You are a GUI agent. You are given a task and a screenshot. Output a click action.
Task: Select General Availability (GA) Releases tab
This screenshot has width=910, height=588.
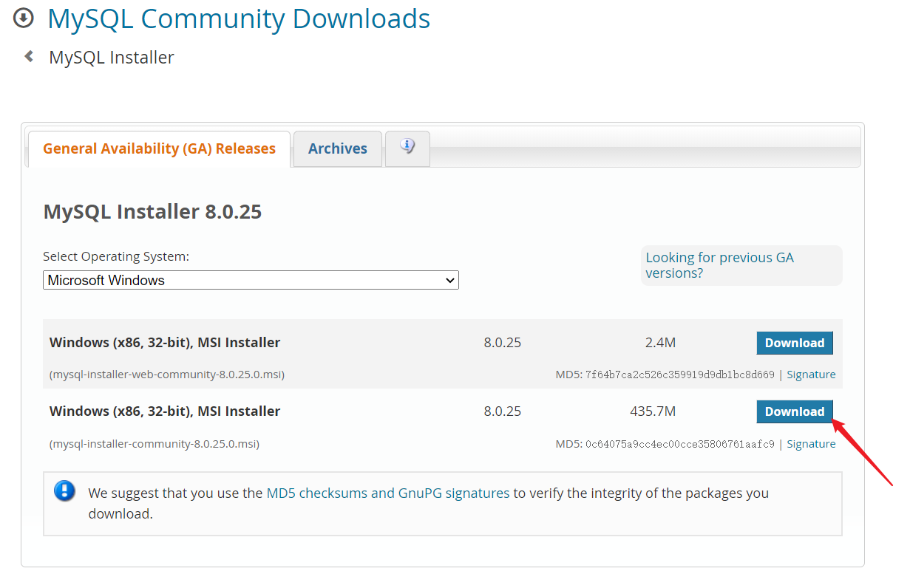point(159,148)
